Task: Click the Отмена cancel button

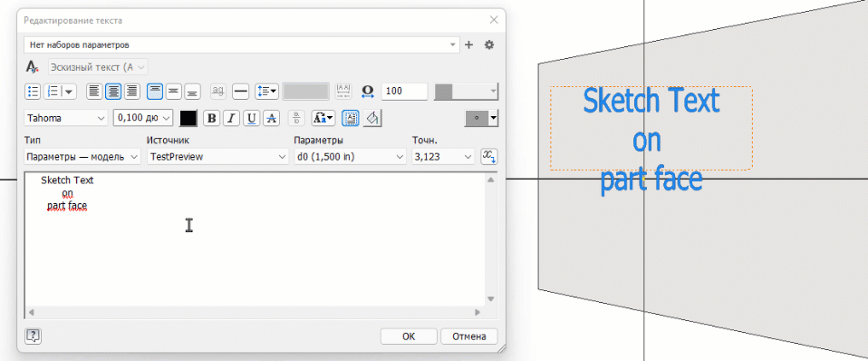Action: (468, 336)
